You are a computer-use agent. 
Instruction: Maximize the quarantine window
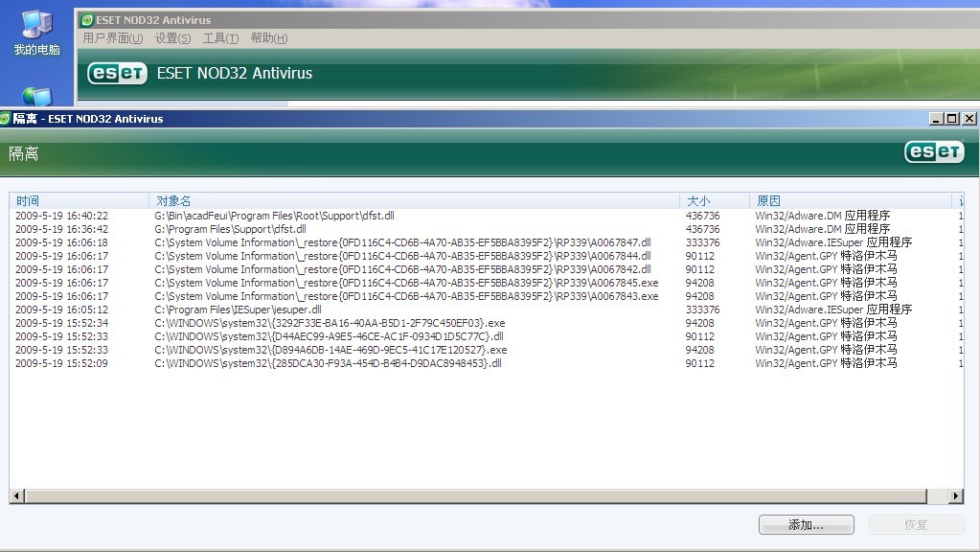pyautogui.click(x=952, y=118)
